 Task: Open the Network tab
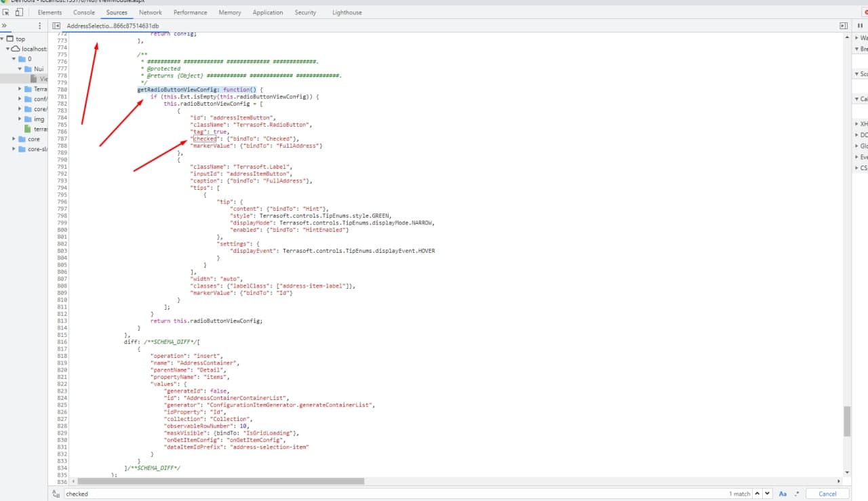[x=151, y=12]
